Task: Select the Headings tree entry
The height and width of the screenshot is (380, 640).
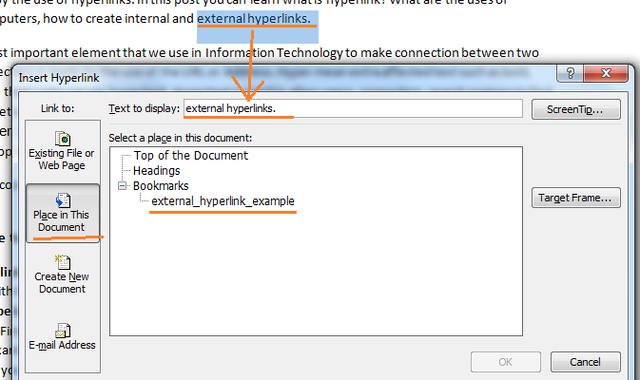Action: coord(157,171)
